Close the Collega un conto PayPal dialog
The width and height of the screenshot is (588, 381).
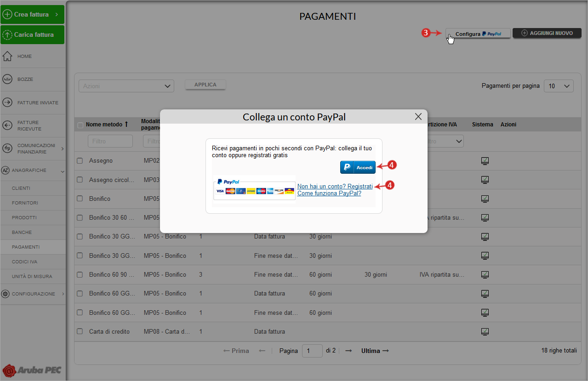pos(418,117)
